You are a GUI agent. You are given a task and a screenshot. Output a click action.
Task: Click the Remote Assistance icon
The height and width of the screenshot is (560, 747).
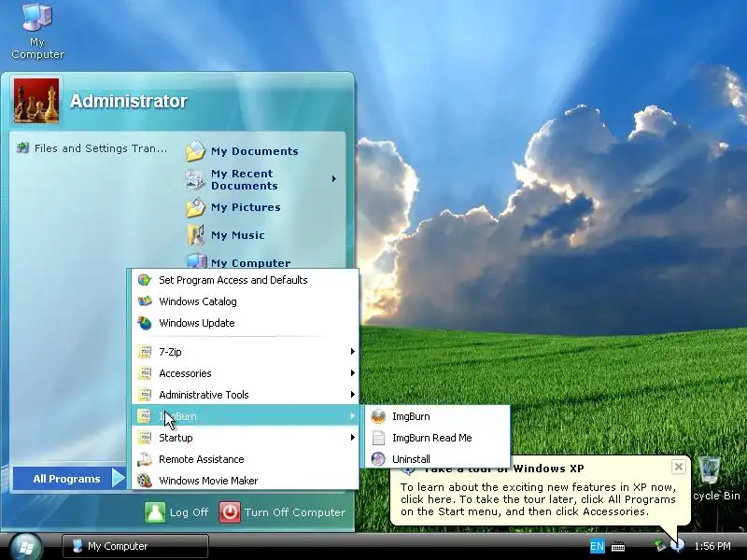click(145, 459)
